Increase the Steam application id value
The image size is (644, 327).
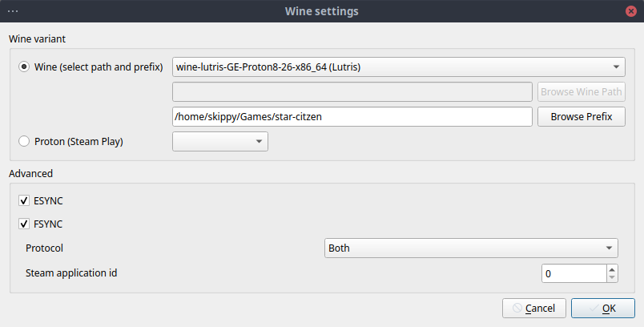(612, 269)
